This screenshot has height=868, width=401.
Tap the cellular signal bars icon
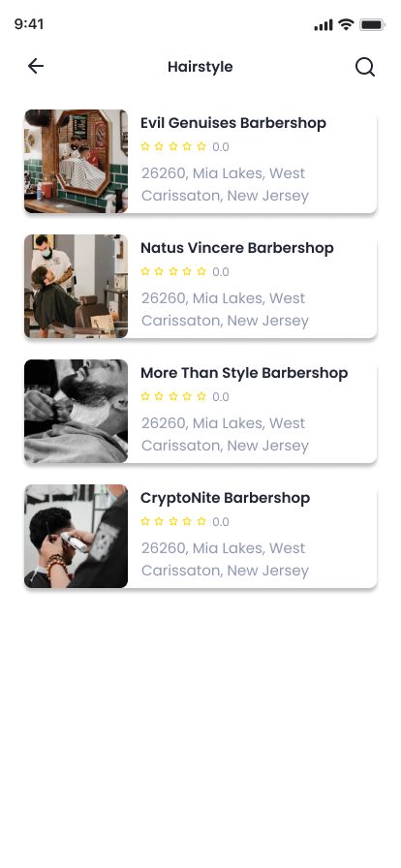coord(324,25)
